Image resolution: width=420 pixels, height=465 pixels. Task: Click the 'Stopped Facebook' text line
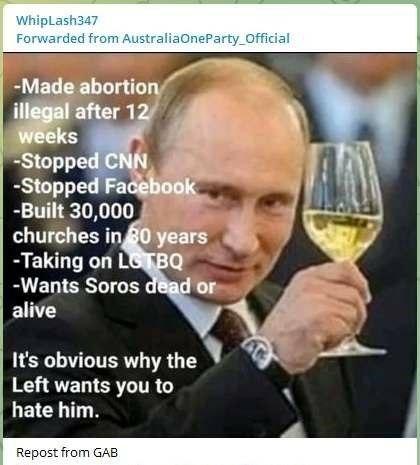(104, 186)
